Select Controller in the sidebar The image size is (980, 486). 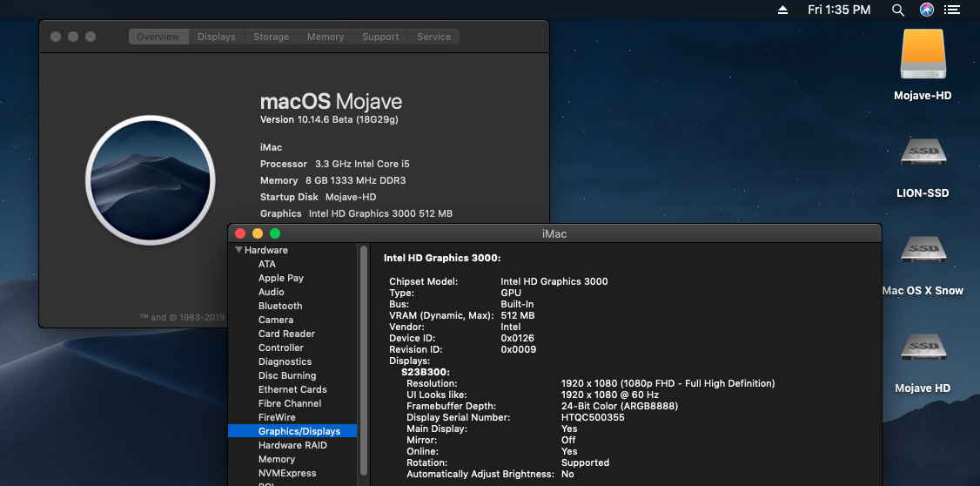point(281,348)
